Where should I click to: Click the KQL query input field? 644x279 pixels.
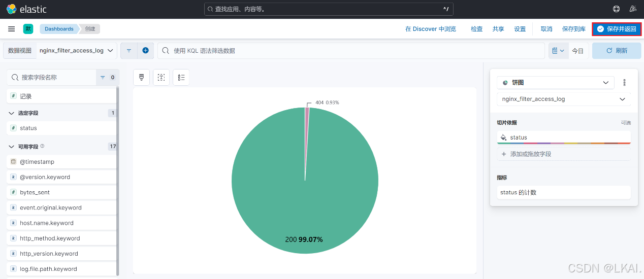pos(351,51)
